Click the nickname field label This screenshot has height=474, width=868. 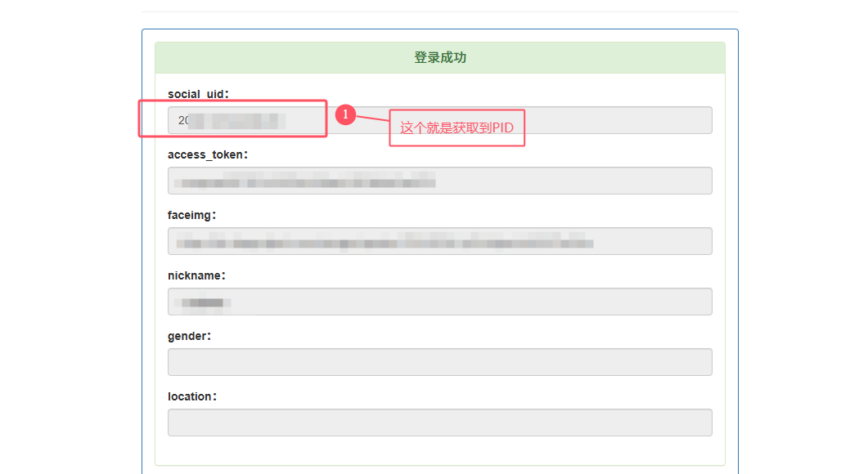(x=196, y=275)
